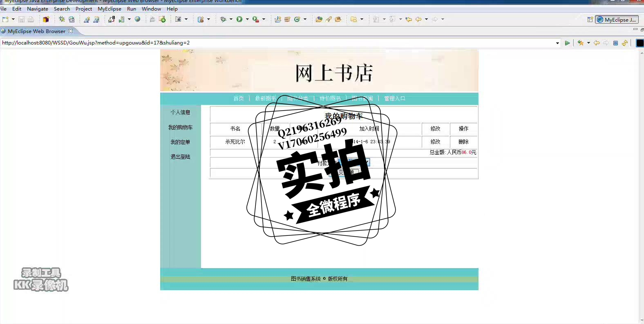644x324 pixels.
Task: Expand the camera snapshot dropdown arrow
Action: tap(186, 19)
